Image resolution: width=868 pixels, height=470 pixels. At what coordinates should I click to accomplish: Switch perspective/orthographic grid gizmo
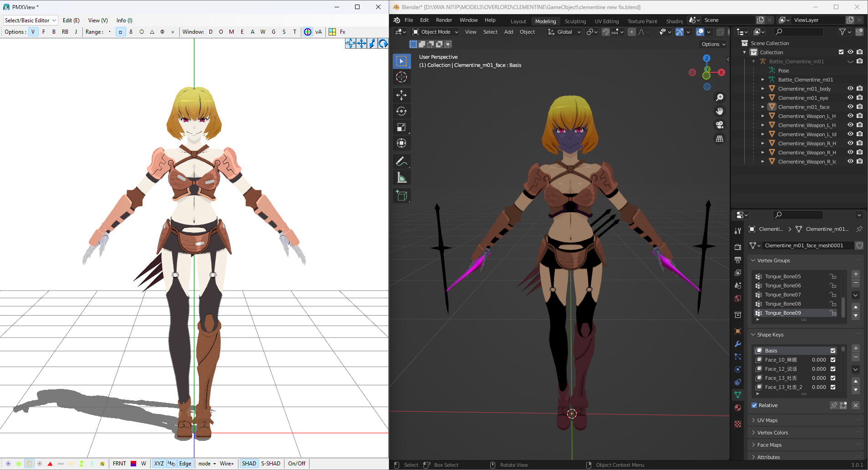pos(720,138)
